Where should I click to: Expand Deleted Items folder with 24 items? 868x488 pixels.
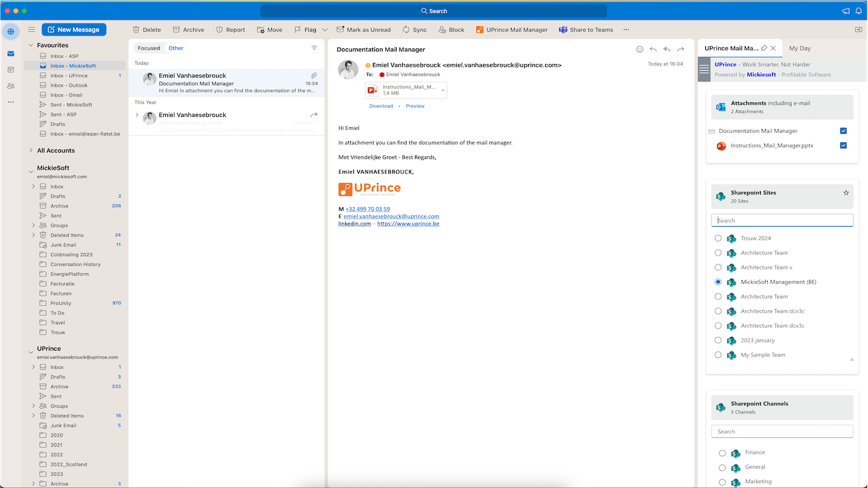pos(34,235)
